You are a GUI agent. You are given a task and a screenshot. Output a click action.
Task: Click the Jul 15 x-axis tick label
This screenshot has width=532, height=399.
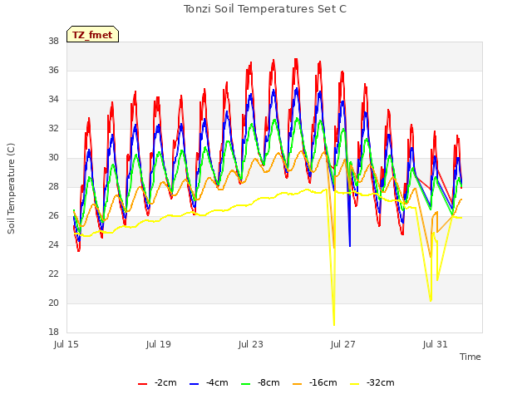pos(66,344)
